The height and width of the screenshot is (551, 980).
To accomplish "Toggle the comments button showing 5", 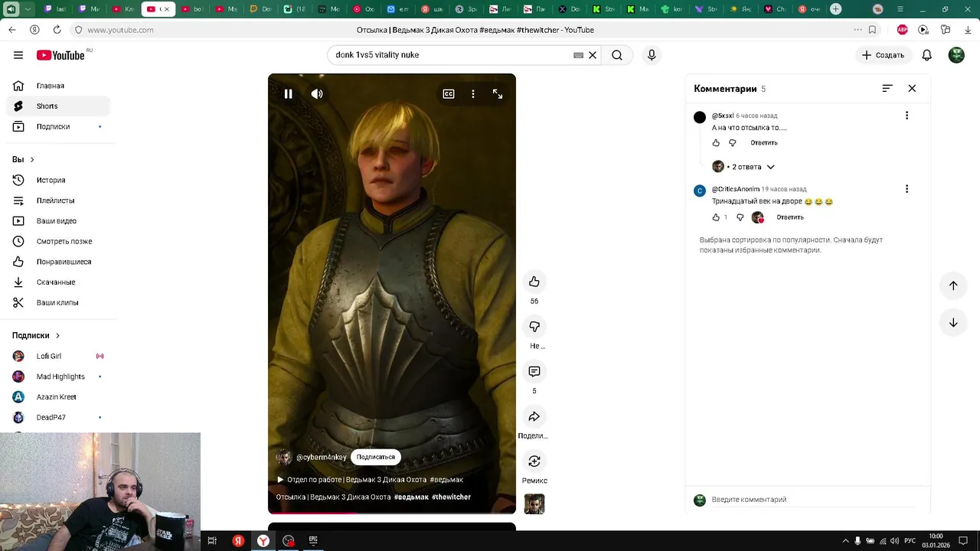I will click(534, 371).
